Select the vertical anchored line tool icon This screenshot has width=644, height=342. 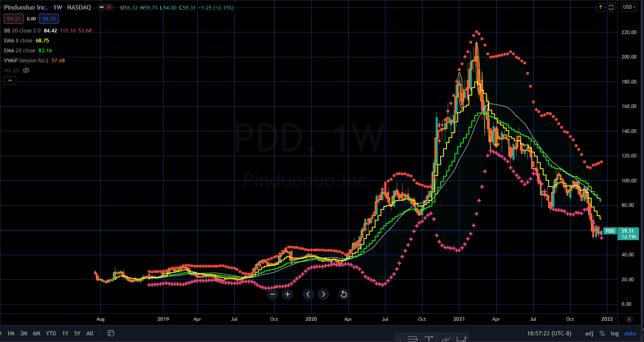coord(429,339)
